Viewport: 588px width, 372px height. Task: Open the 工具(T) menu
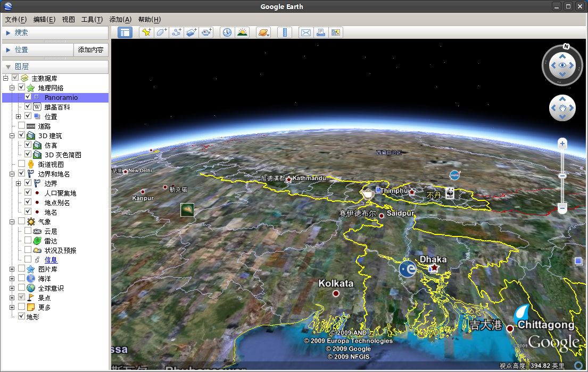[x=92, y=20]
